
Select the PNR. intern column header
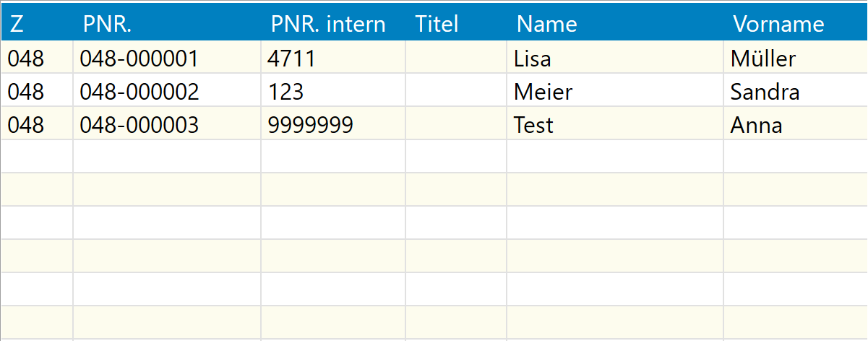tap(333, 24)
